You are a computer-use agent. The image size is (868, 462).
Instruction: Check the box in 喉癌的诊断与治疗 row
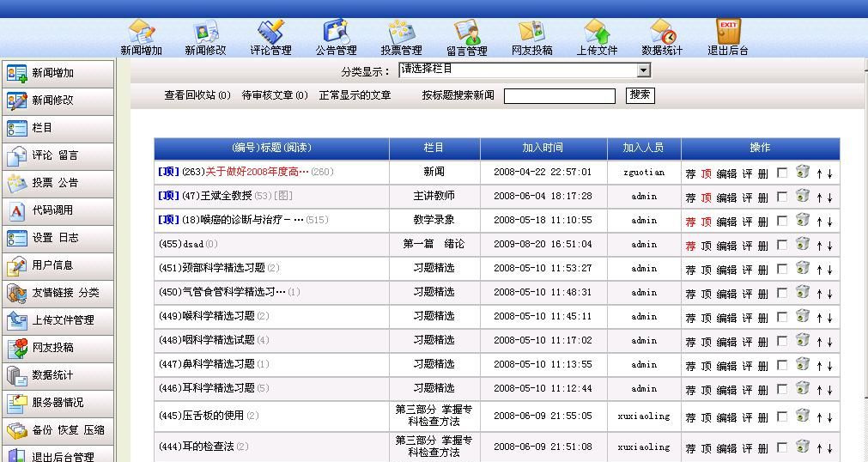click(x=782, y=221)
